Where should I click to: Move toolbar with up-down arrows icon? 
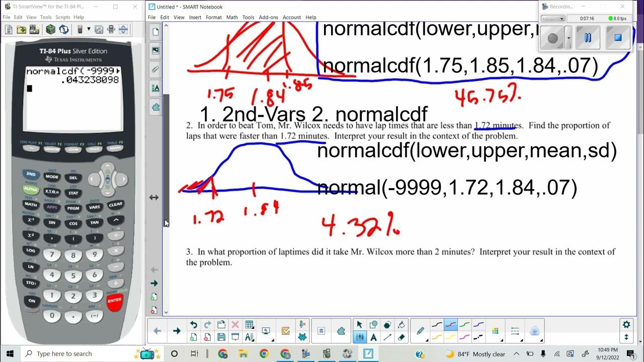pos(626,337)
